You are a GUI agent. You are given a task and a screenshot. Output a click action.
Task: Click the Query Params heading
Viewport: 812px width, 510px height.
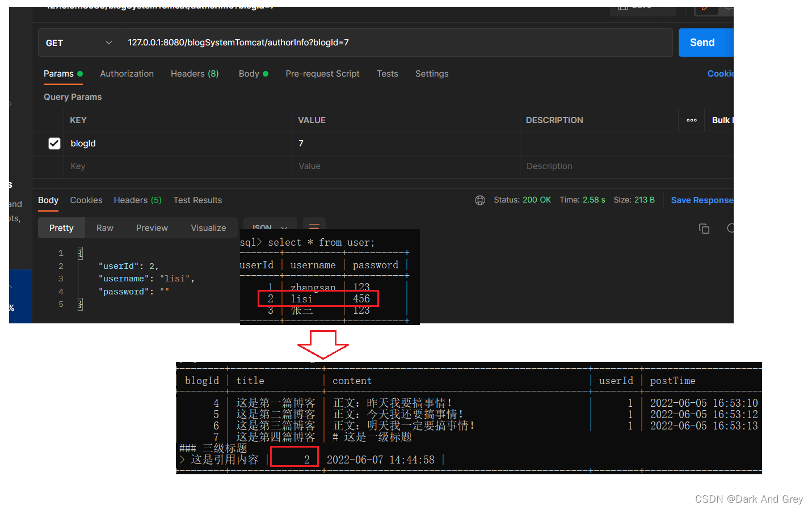click(x=73, y=97)
